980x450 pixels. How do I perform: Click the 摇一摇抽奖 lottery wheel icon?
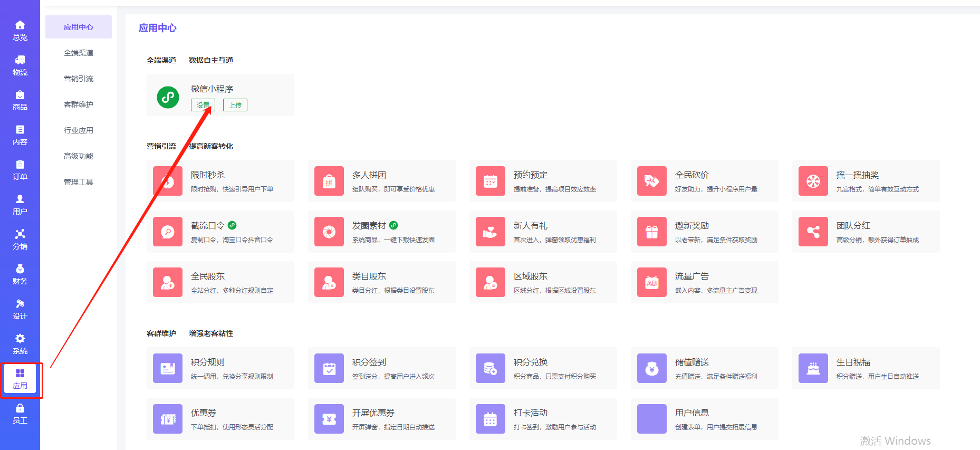(x=813, y=181)
